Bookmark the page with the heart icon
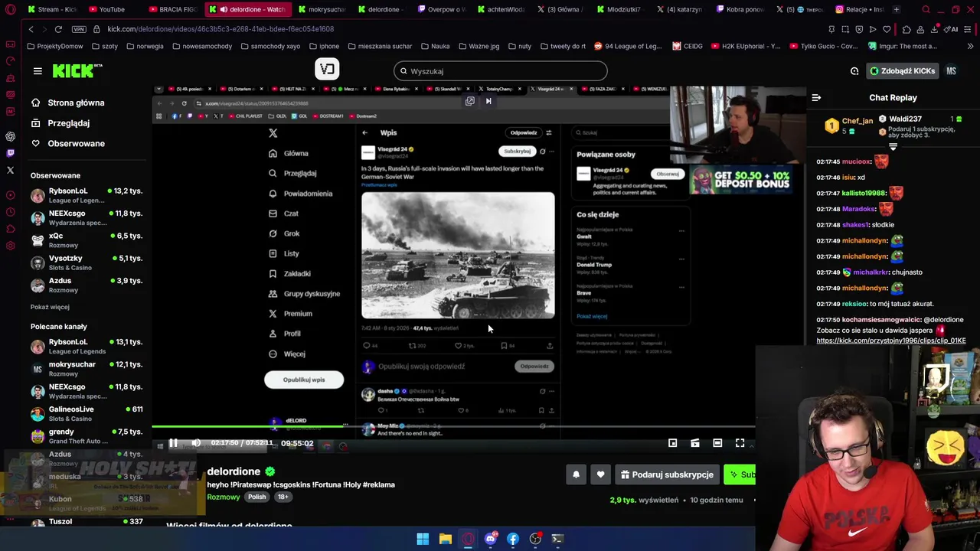This screenshot has height=551, width=980. pyautogui.click(x=887, y=29)
